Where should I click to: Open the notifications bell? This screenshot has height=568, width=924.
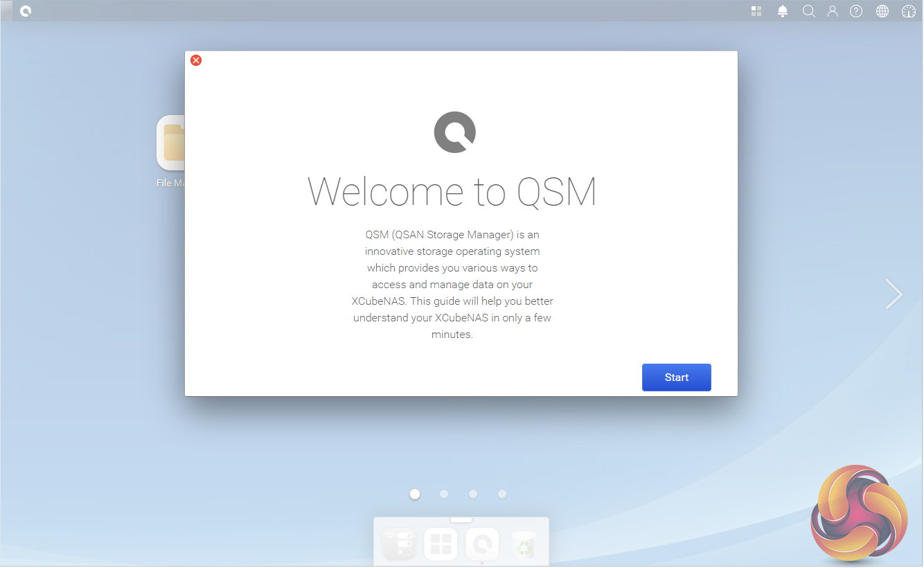[x=783, y=11]
